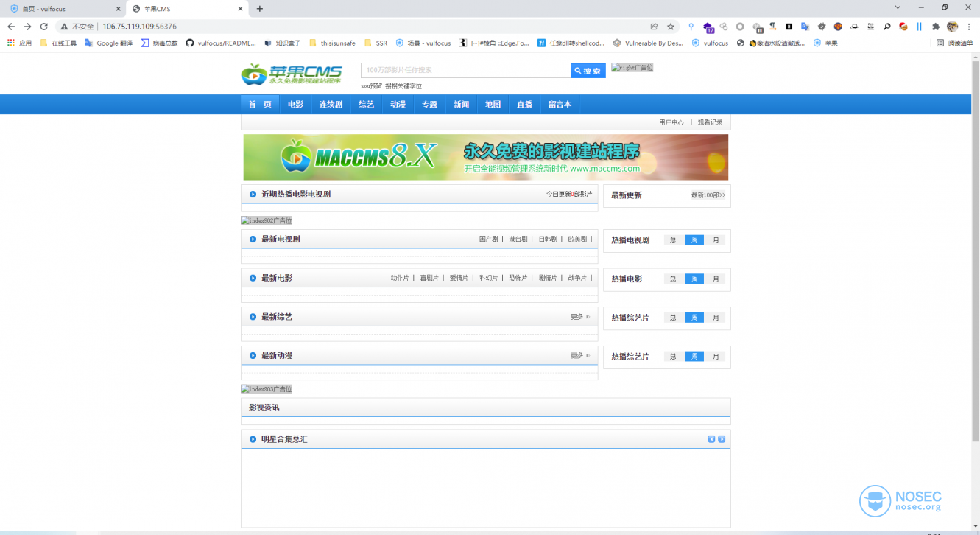Screen dimensions: 980x535
Task: Expand 更多 in the 最新综艺 section
Action: (580, 317)
